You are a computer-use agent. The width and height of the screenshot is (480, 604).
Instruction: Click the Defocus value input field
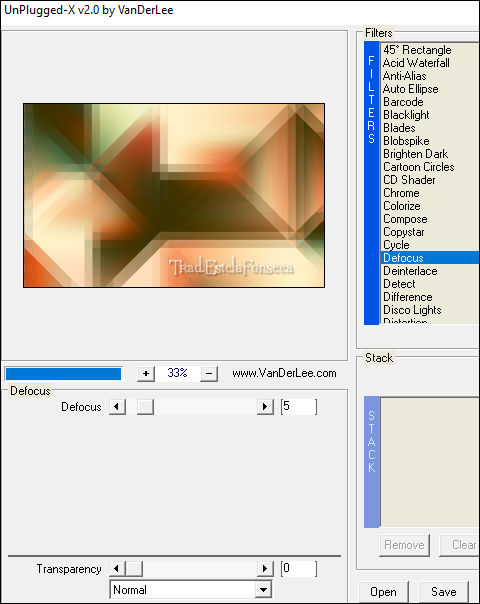pos(299,407)
